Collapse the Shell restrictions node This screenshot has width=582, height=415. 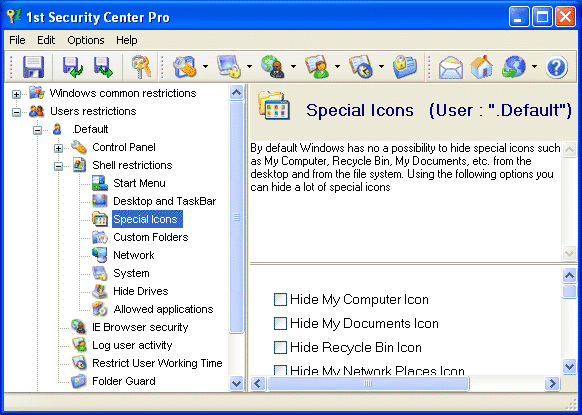(58, 166)
